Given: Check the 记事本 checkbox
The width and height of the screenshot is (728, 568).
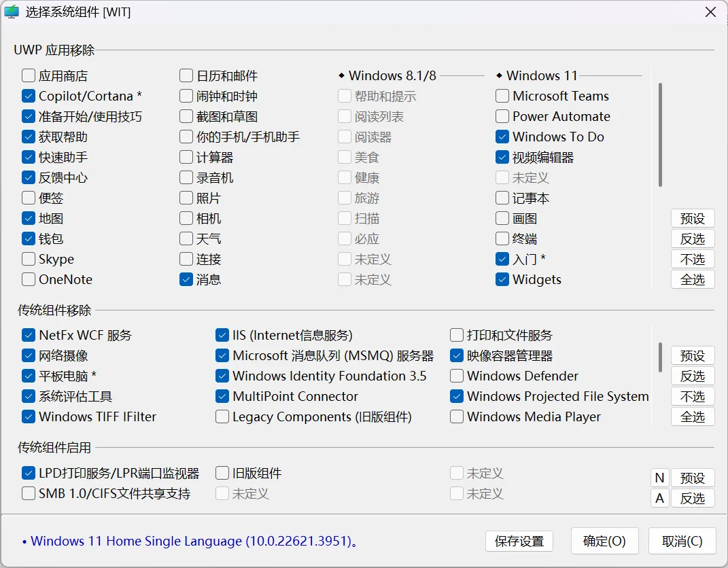Looking at the screenshot, I should (x=502, y=198).
